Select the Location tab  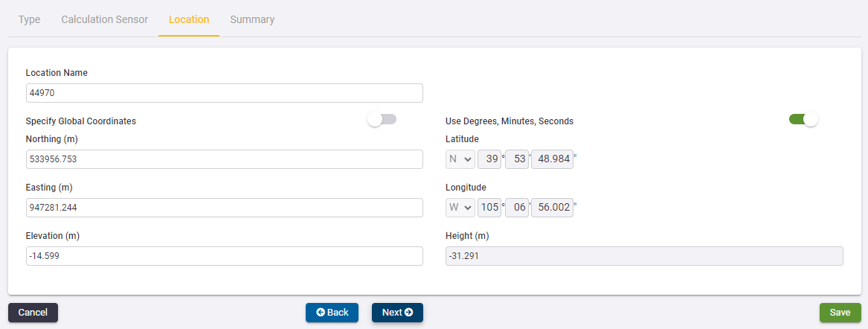click(x=189, y=19)
